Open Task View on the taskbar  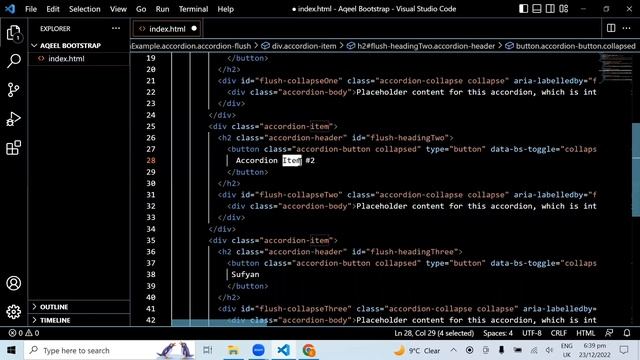tap(208, 350)
